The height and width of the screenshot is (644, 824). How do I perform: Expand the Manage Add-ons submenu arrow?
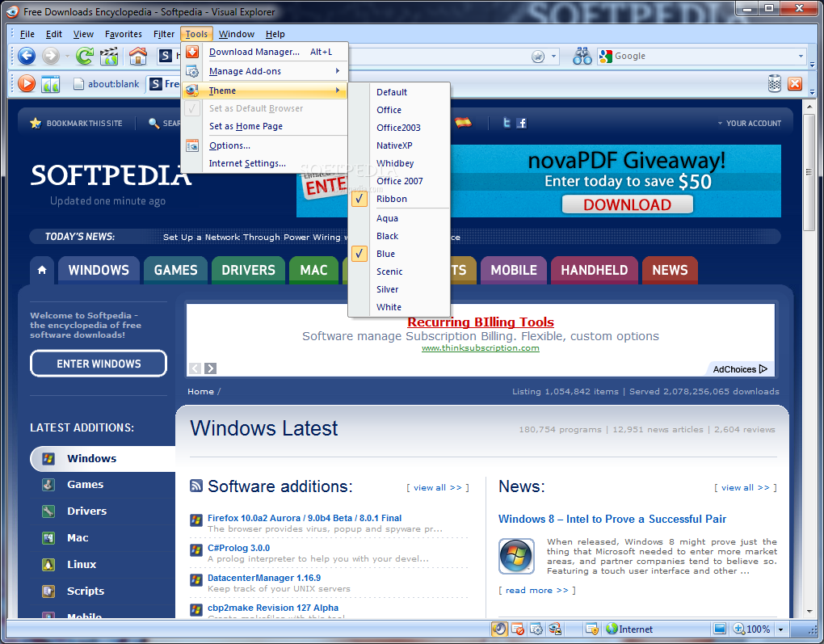coord(338,70)
